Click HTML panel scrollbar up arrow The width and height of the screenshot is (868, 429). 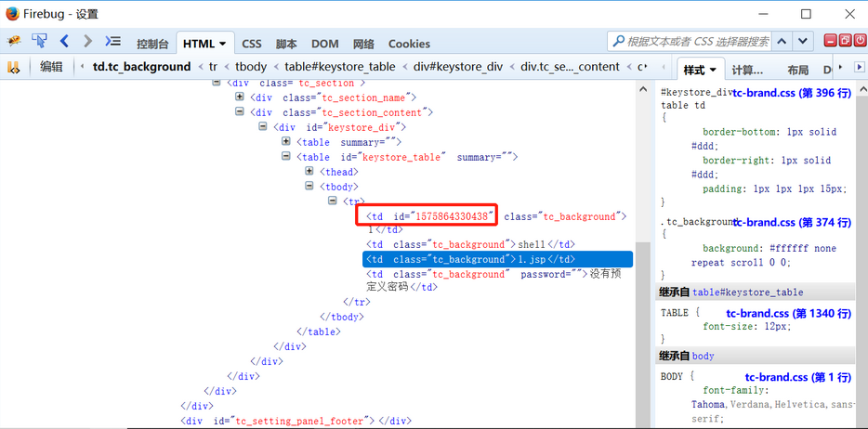tap(642, 89)
